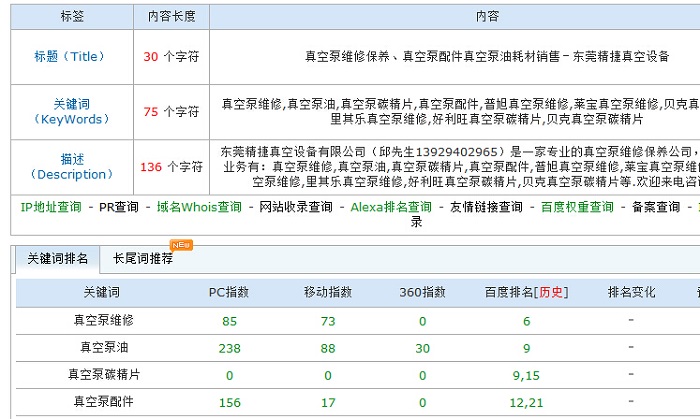Screen dimensions: 700x419
Task: Click the 描述（Description）label cell
Action: [x=69, y=167]
